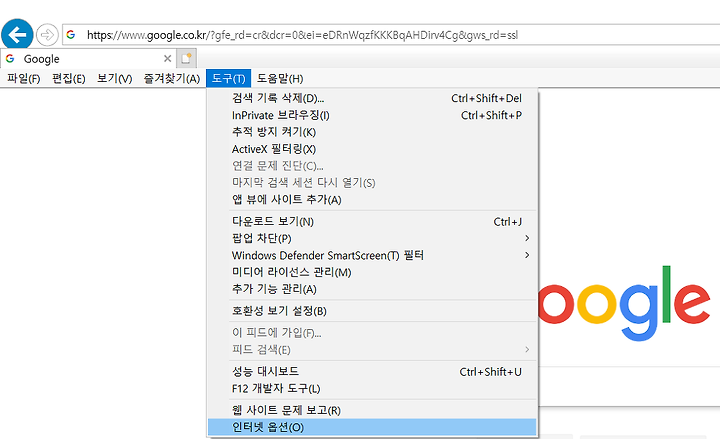The image size is (720, 439).
Task: Click the blue Back arrow button
Action: pyautogui.click(x=17, y=34)
